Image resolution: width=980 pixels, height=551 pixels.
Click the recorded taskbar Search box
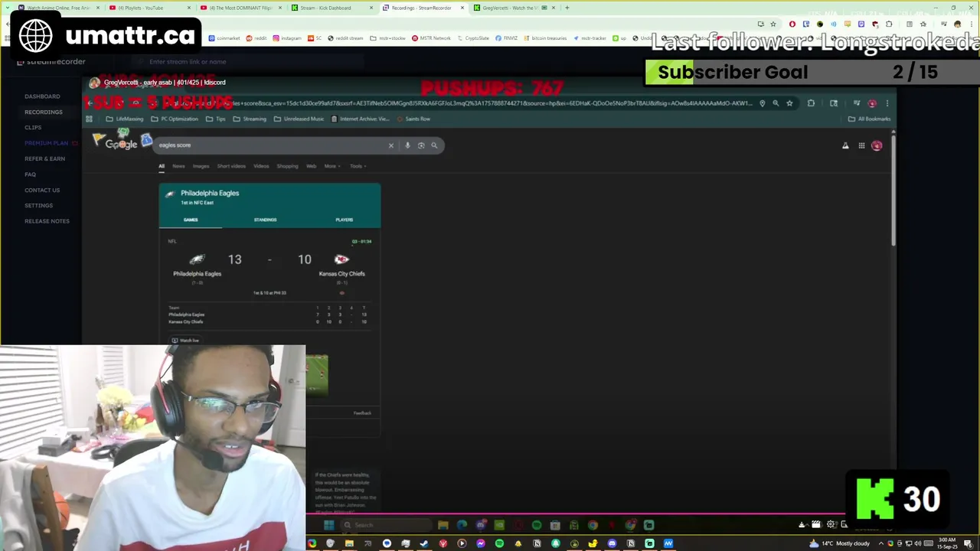click(385, 525)
